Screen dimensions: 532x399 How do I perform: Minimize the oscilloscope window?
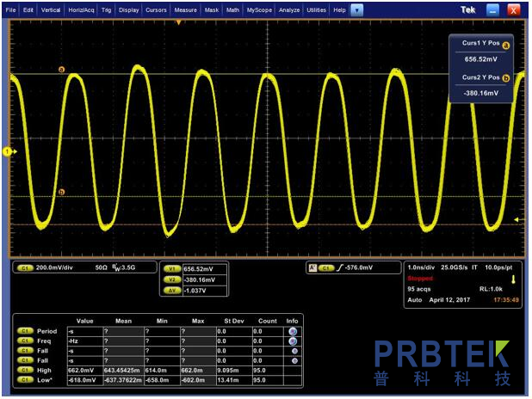[x=492, y=10]
